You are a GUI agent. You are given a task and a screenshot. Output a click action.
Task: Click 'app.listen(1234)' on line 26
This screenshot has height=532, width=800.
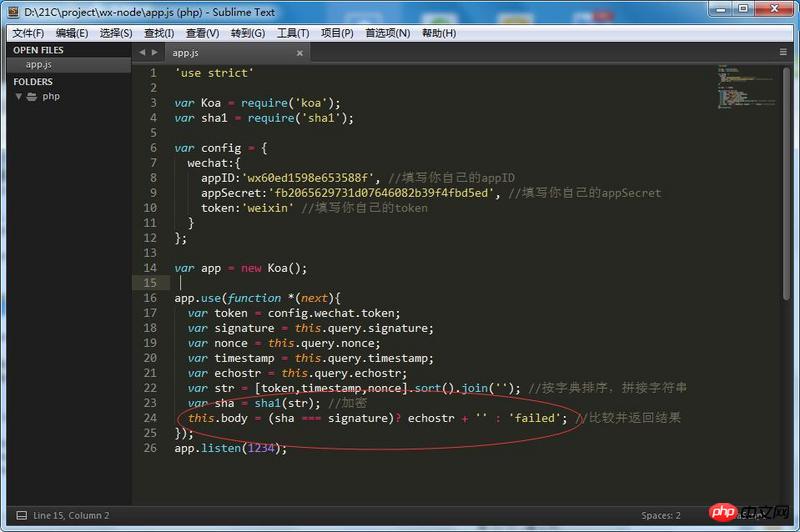tap(230, 448)
